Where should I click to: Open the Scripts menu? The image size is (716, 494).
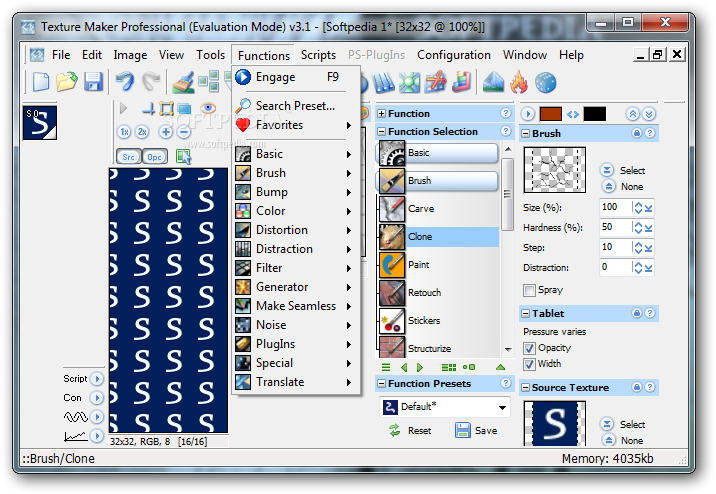(x=318, y=55)
